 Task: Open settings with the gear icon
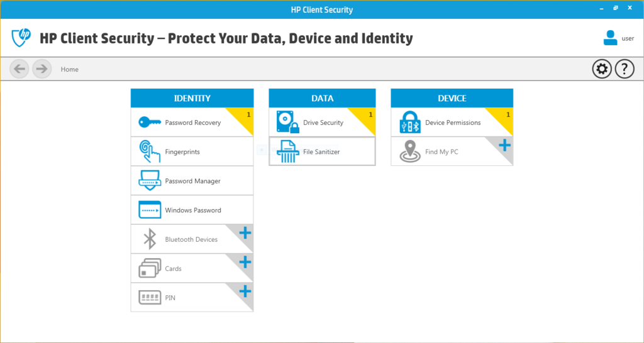tap(602, 69)
